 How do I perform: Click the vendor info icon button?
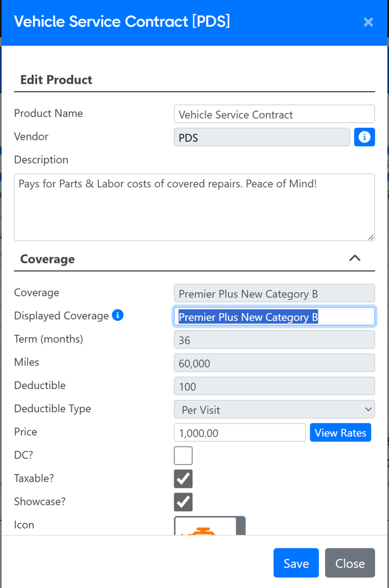[x=364, y=137]
